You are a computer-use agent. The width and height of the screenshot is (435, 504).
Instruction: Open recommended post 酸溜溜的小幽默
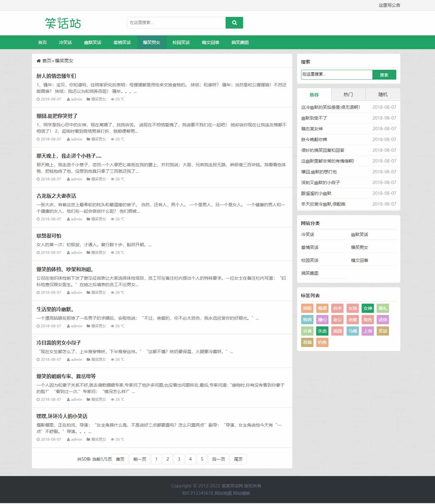point(316,193)
